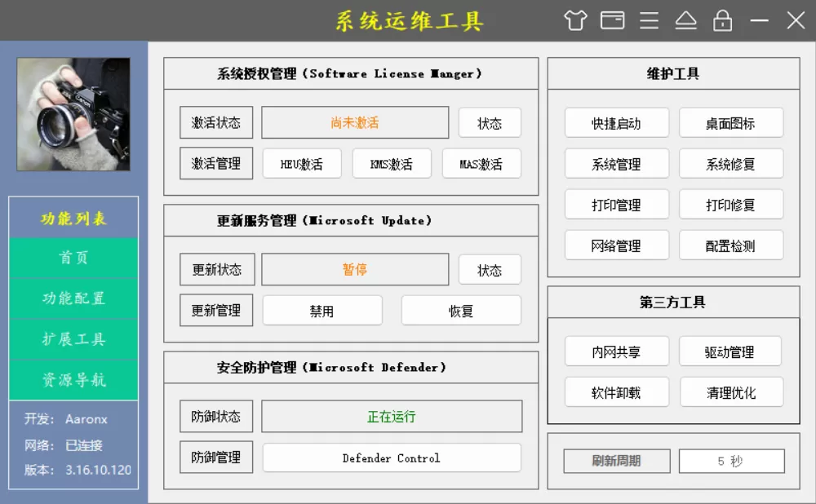Launch MAS激活 activation
The width and height of the screenshot is (816, 504).
(x=481, y=163)
